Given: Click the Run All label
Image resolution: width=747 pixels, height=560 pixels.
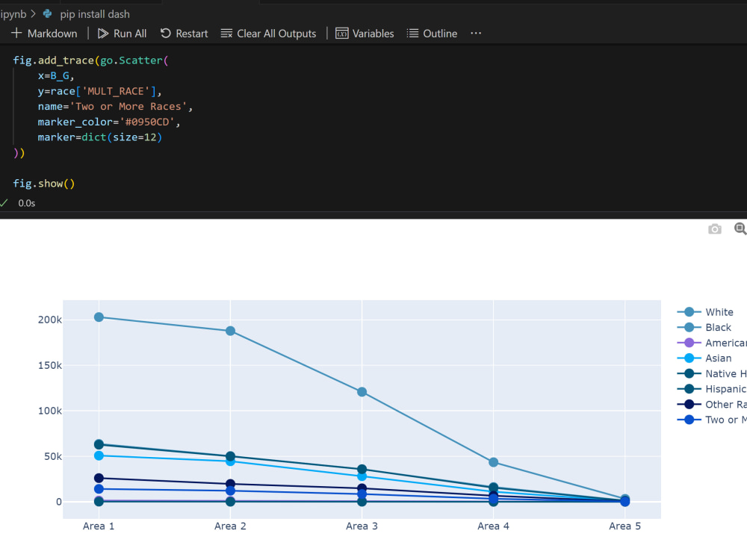Looking at the screenshot, I should click(x=130, y=34).
